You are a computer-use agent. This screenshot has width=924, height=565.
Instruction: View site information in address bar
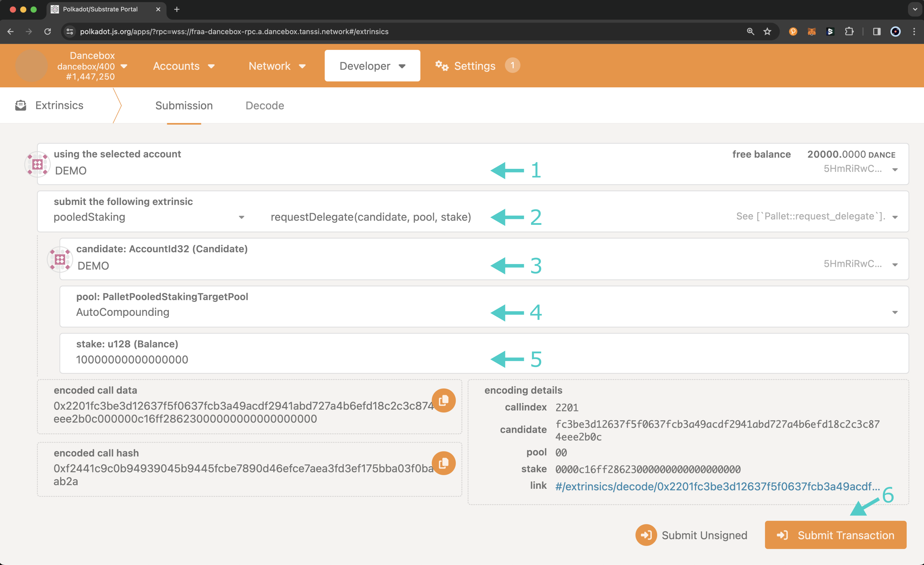click(70, 31)
